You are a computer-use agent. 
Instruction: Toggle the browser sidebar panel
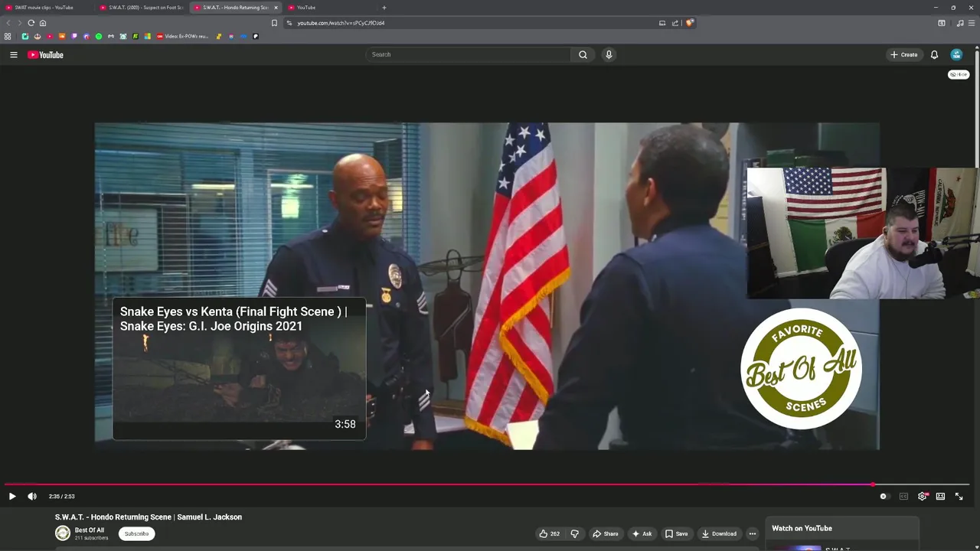942,23
